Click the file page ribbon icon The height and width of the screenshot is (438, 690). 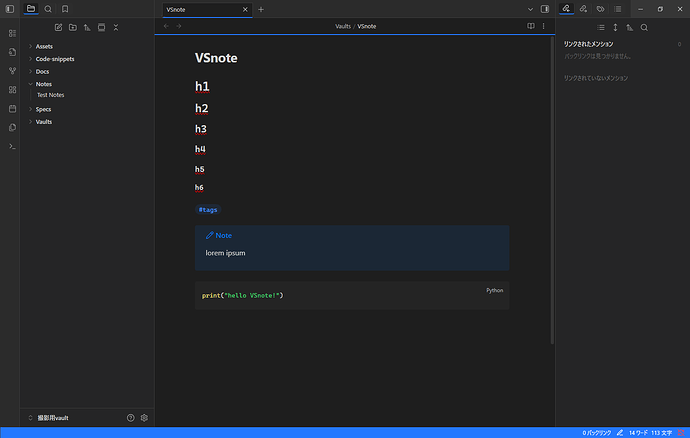coord(12,52)
